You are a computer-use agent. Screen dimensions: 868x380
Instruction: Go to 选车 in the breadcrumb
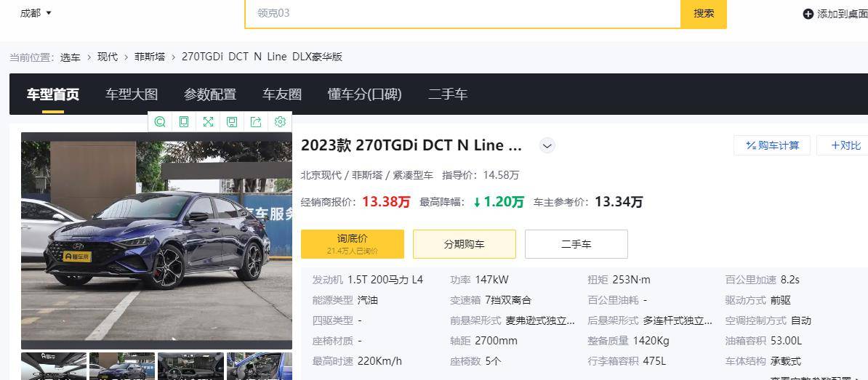[71, 57]
